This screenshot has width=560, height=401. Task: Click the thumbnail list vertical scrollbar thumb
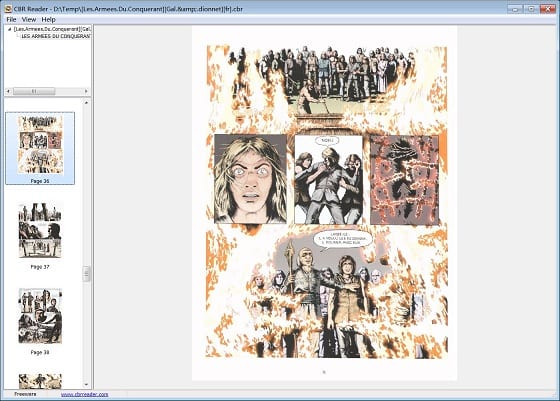point(86,274)
